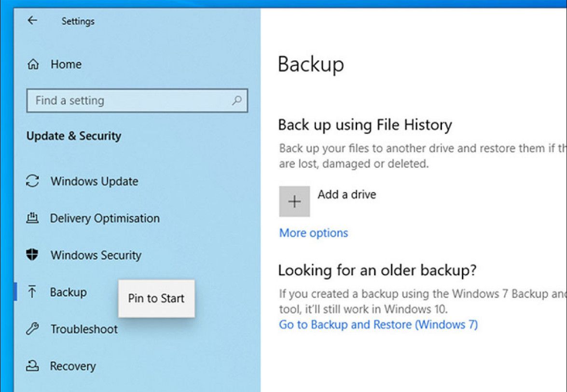Image resolution: width=567 pixels, height=392 pixels.
Task: Click the Troubleshoot wrench icon
Action: [x=32, y=328]
